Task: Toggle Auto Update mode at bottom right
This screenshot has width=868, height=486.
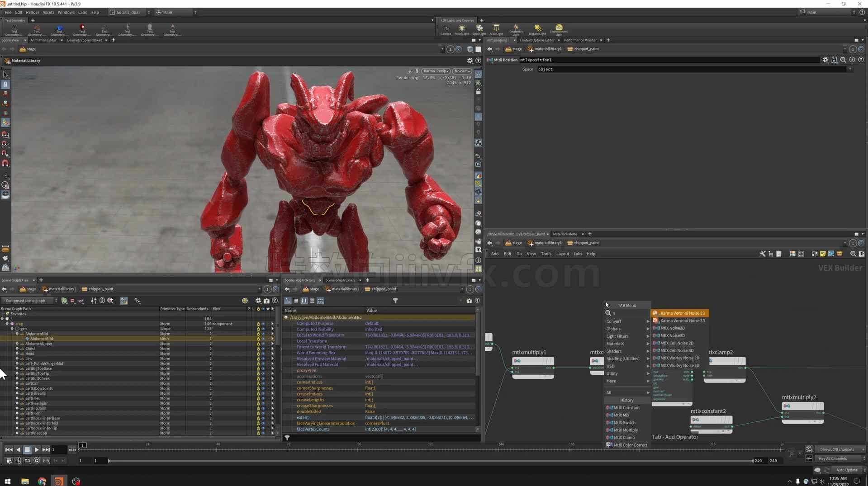Action: [847, 470]
